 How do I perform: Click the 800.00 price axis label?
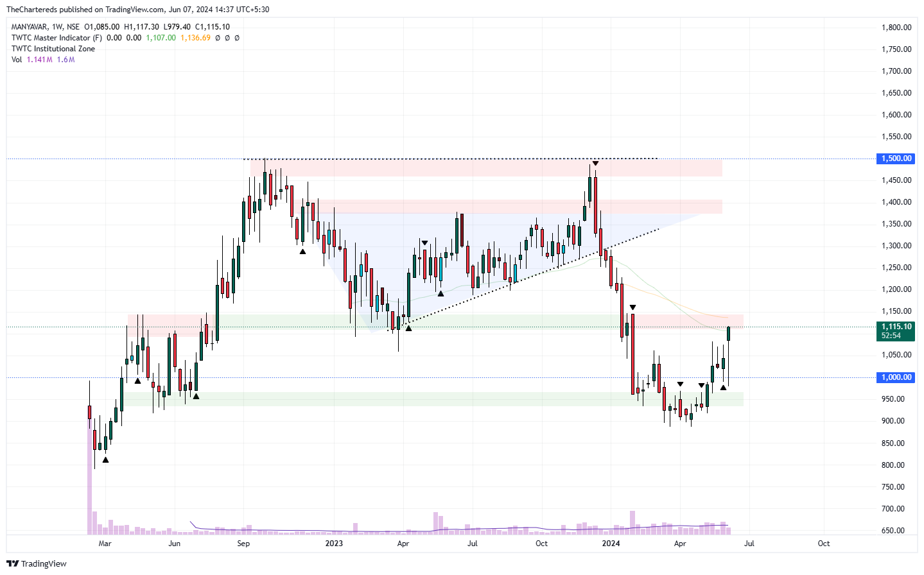893,465
